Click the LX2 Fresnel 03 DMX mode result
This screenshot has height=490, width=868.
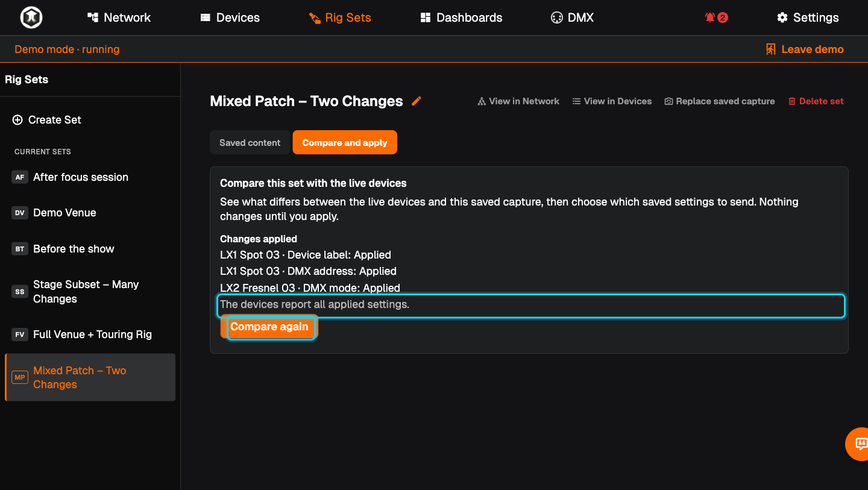(x=310, y=288)
